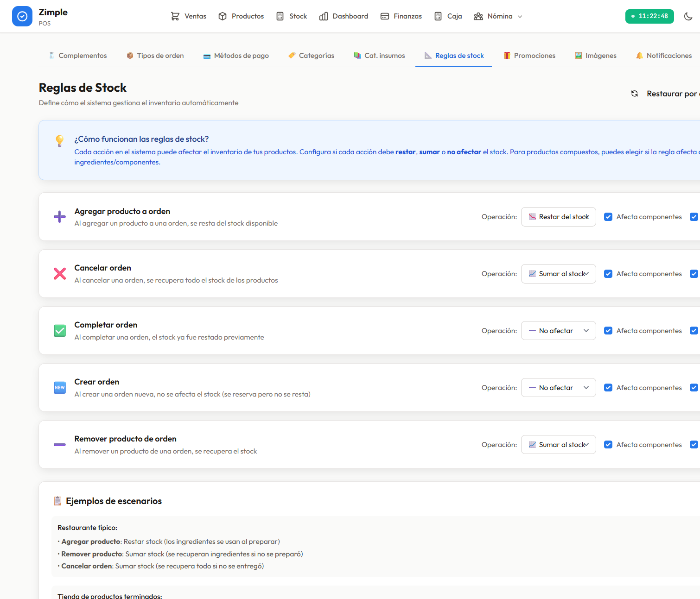
Task: Click the Productos box icon
Action: coord(223,16)
